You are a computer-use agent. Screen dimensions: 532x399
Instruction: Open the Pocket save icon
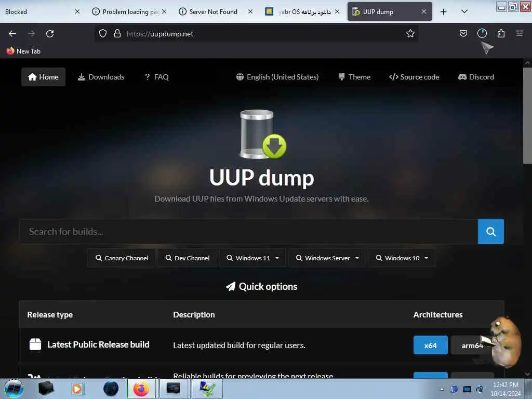(x=463, y=33)
